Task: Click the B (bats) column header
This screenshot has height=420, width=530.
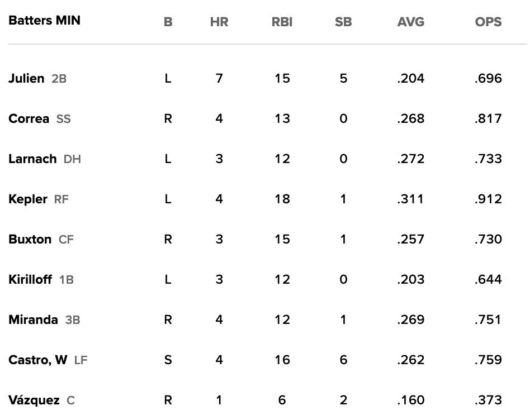Action: point(168,22)
